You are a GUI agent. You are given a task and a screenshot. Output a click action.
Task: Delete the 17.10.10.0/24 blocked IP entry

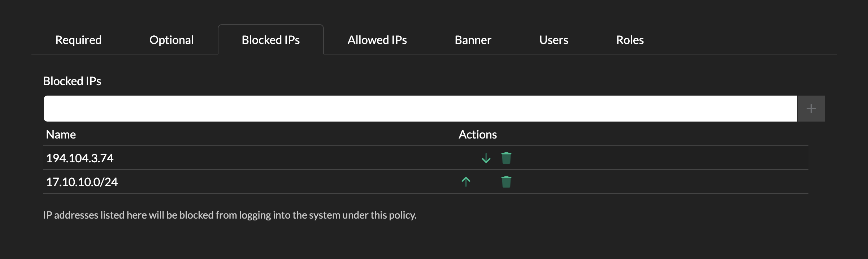click(506, 182)
